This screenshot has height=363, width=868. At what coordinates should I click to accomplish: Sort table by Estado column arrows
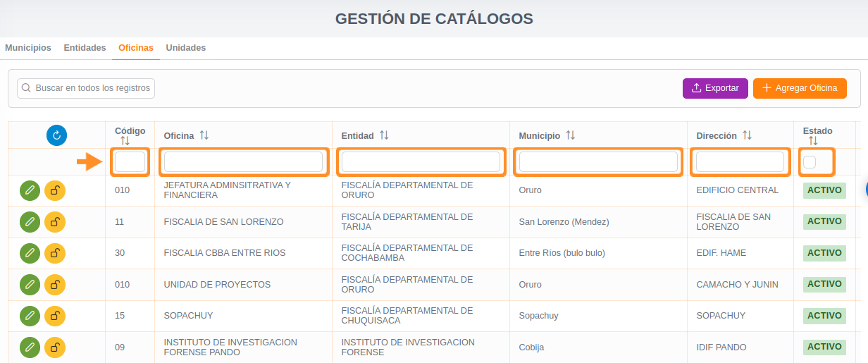pyautogui.click(x=813, y=141)
